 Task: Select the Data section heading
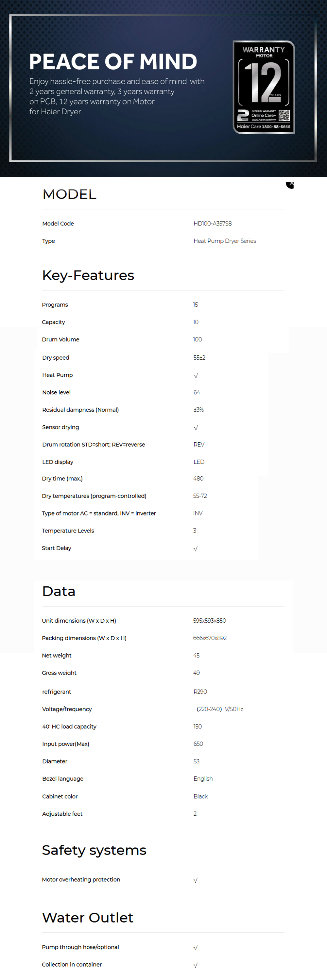(x=59, y=592)
